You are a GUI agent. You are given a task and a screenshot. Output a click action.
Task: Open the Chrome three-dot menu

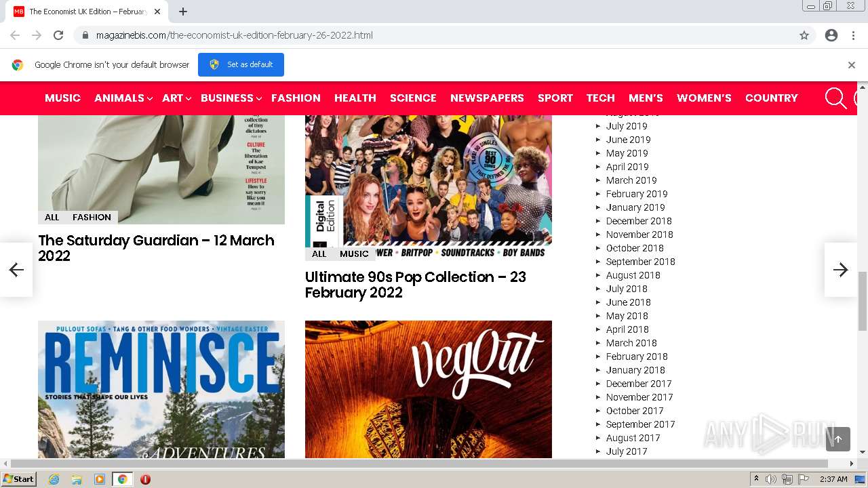click(853, 35)
